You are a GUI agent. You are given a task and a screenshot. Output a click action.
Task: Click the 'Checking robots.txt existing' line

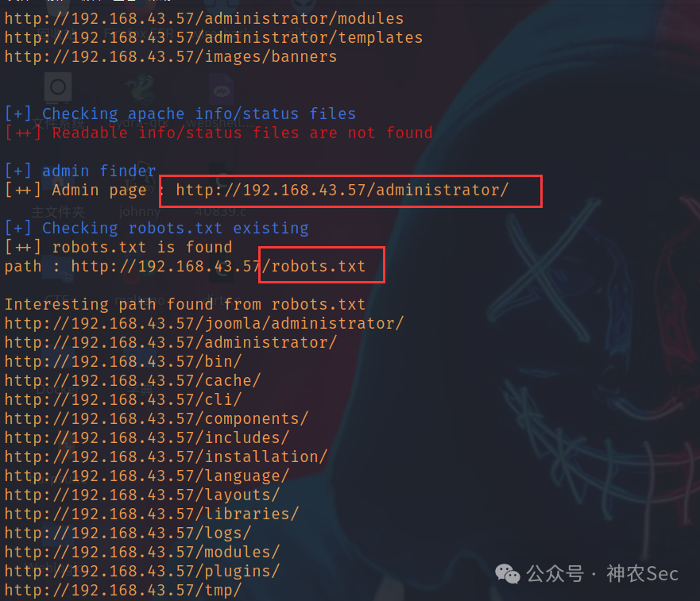tap(157, 229)
